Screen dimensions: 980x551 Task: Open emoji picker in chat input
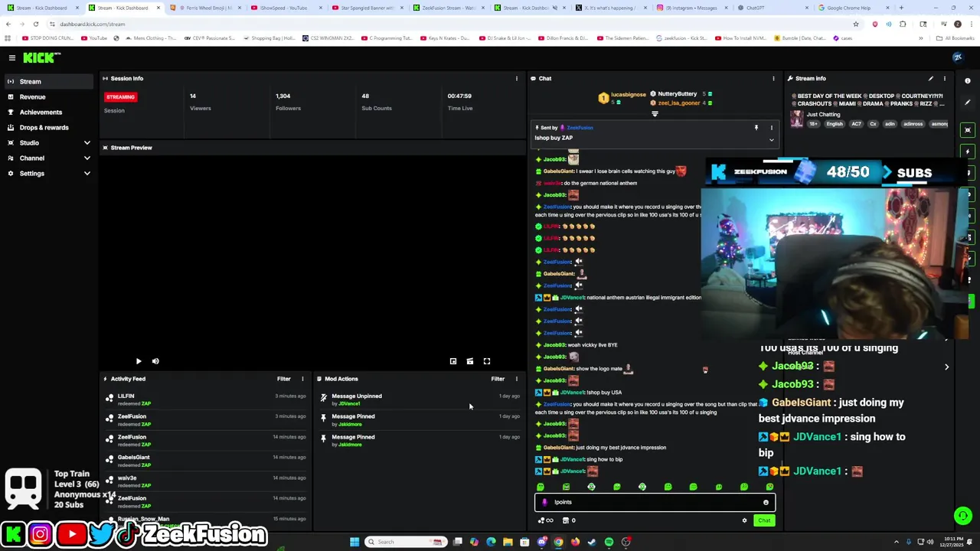[x=766, y=503]
